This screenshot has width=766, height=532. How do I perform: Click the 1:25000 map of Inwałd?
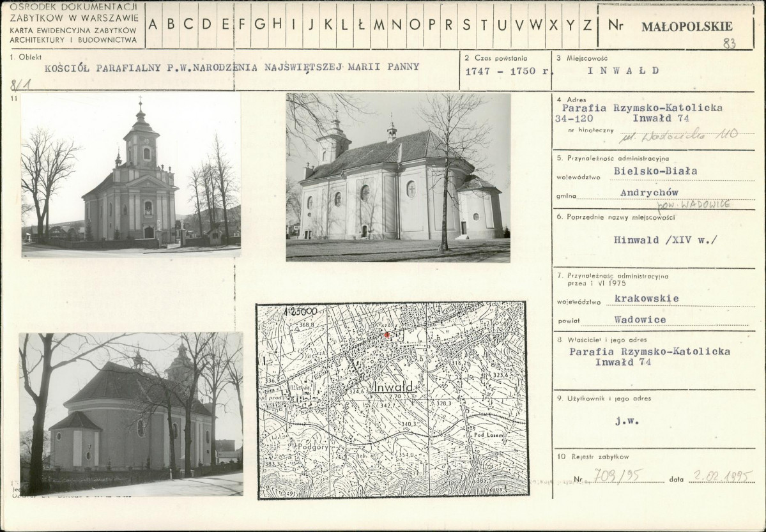click(x=392, y=400)
